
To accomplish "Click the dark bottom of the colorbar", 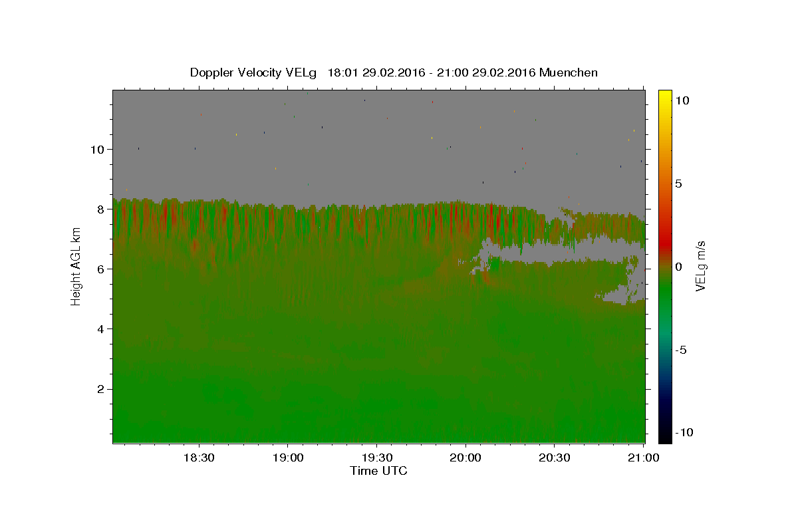I will point(665,438).
